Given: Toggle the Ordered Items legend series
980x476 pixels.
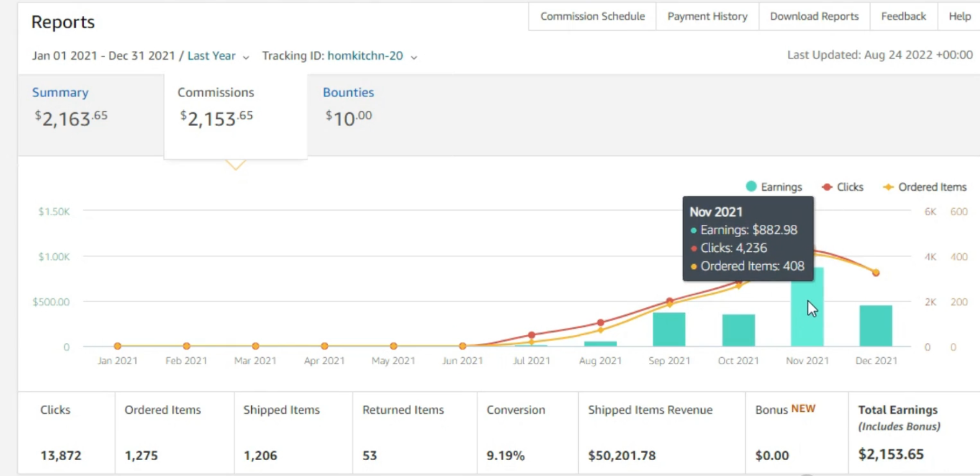Looking at the screenshot, I should coord(925,187).
